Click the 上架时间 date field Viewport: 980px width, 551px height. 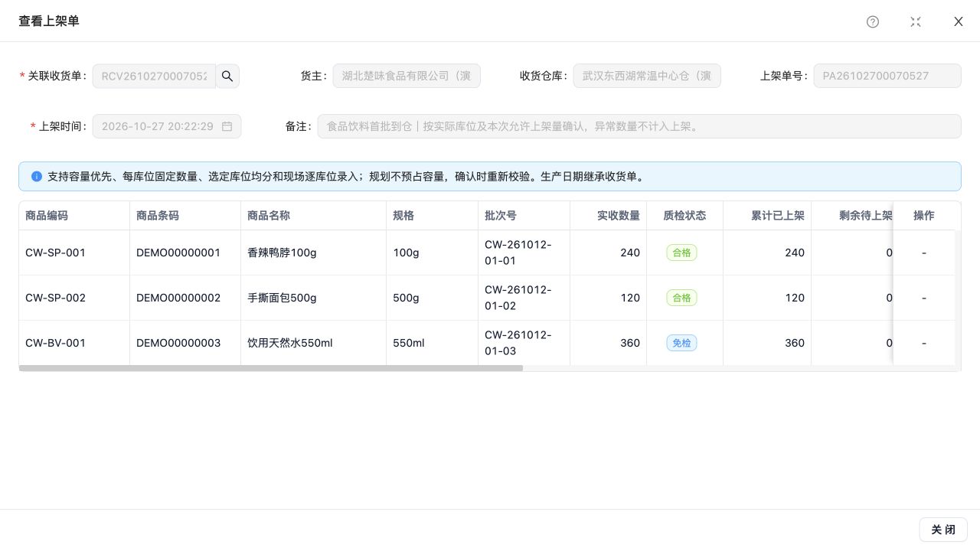coord(167,126)
